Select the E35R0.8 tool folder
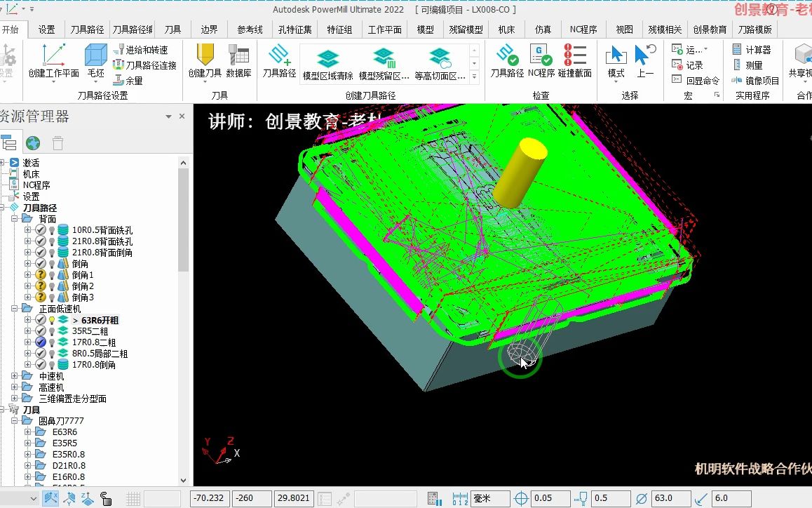The height and width of the screenshot is (508, 812). [x=68, y=454]
